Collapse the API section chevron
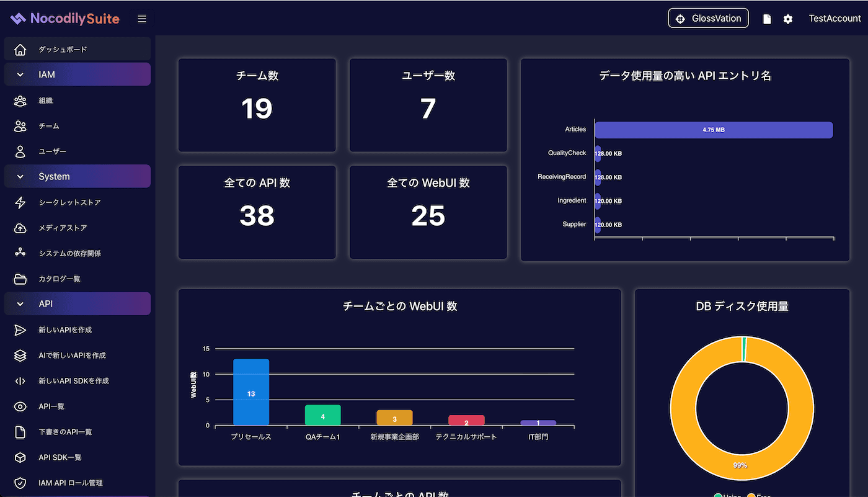 (x=20, y=304)
